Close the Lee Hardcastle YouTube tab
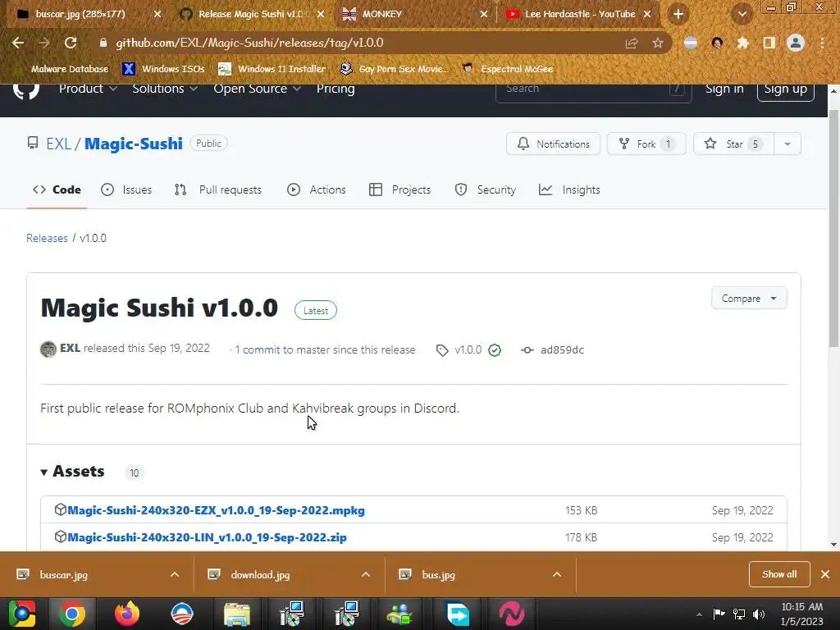The image size is (840, 630). 647,15
